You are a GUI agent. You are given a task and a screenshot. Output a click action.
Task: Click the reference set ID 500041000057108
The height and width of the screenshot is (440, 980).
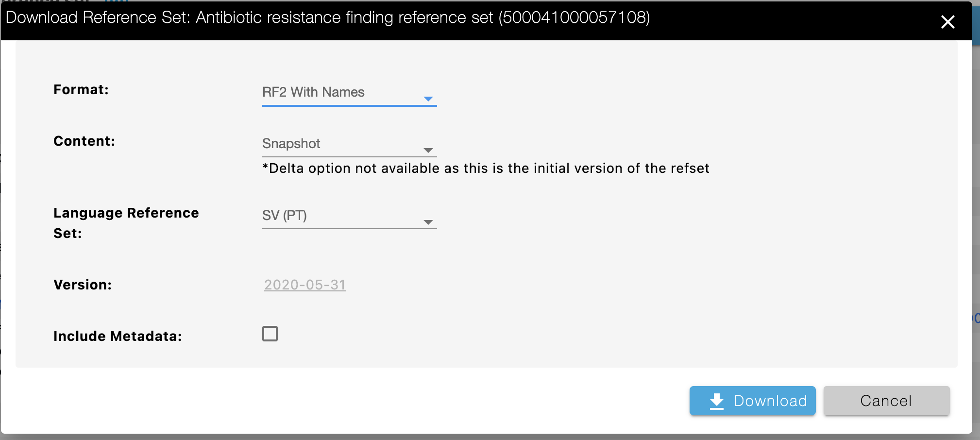(x=574, y=17)
